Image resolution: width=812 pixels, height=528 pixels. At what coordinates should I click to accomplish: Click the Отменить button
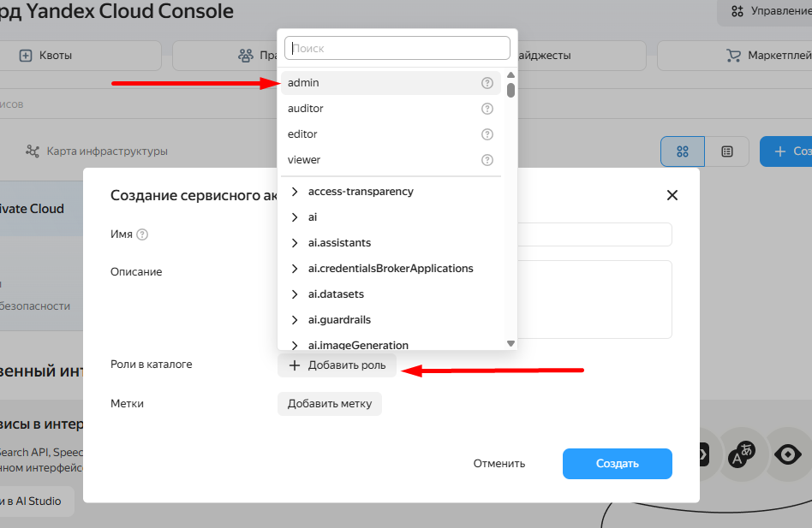pos(499,464)
